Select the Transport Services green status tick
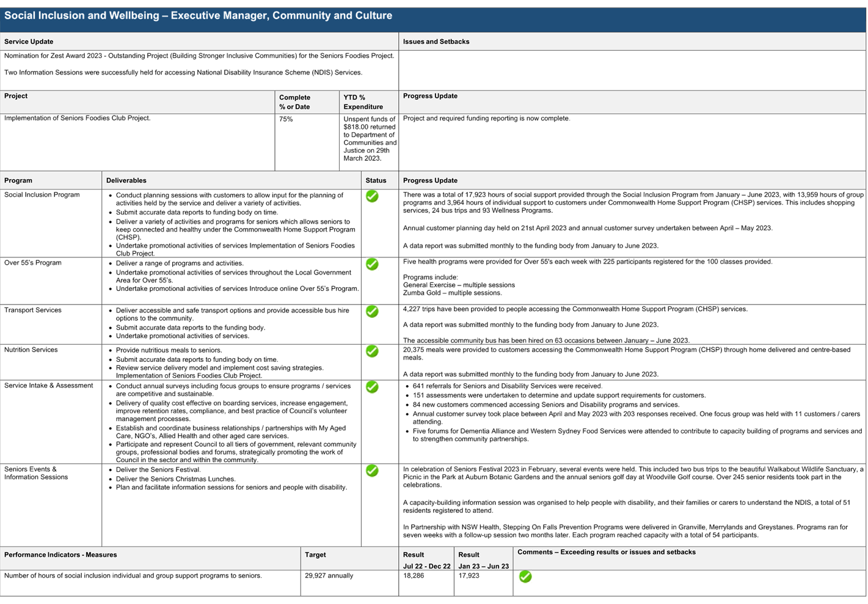Viewport: 868px width, 604px height. 372,311
